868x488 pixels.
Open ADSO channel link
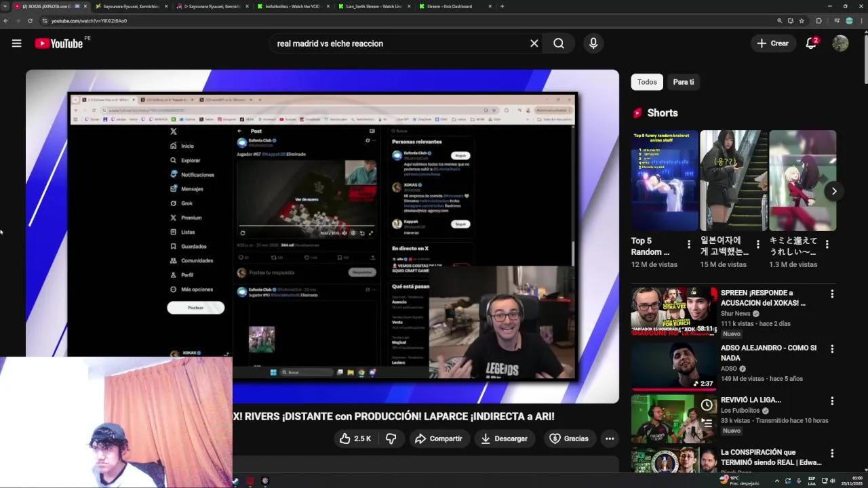point(729,369)
